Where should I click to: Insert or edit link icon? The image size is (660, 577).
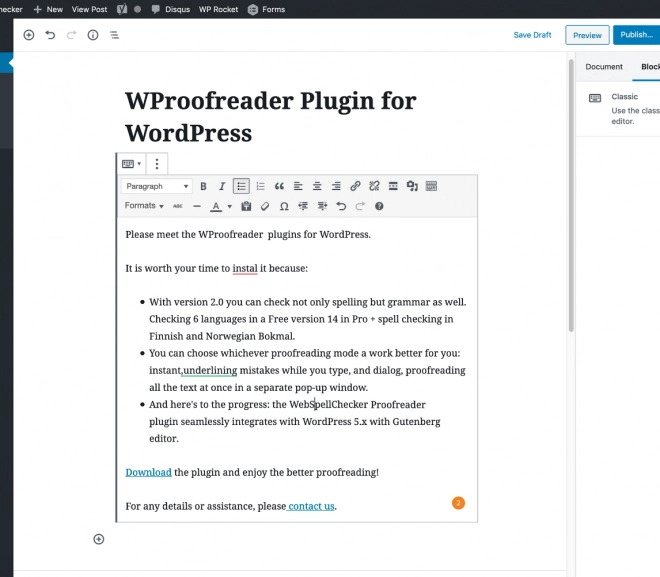tap(355, 186)
